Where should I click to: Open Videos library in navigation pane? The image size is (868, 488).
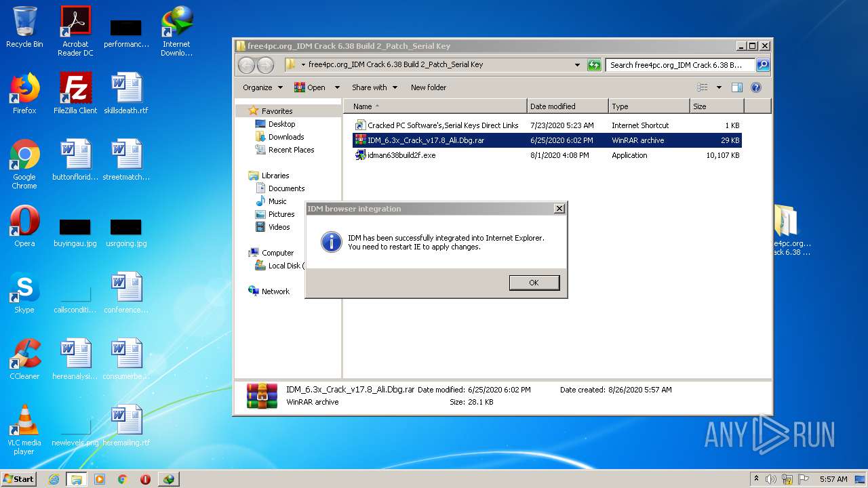tap(279, 227)
